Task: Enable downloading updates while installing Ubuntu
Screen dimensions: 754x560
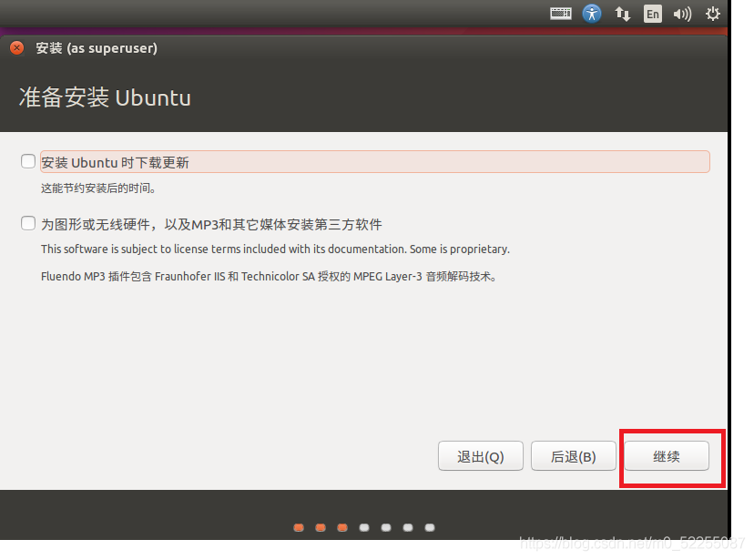Action: pyautogui.click(x=28, y=161)
